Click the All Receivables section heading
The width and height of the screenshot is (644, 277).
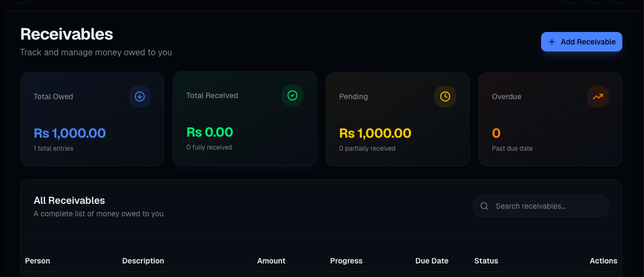click(69, 201)
